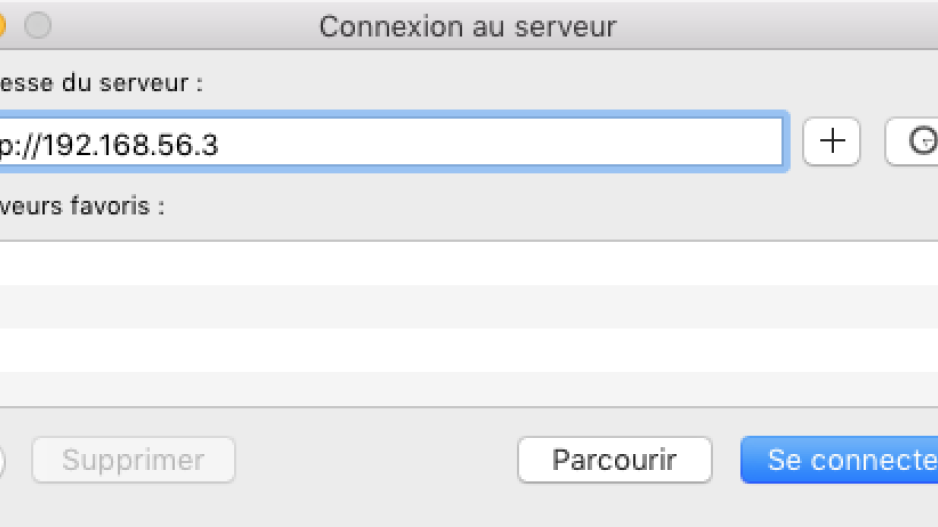Select bottom shaded row in favorites list
This screenshot has height=527, width=938.
point(469,389)
